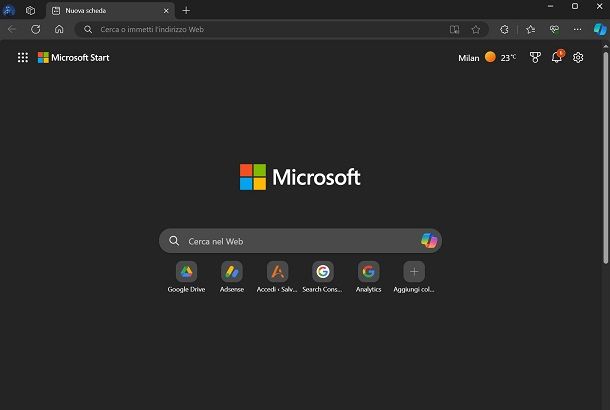Image resolution: width=610 pixels, height=410 pixels.
Task: Open the Rewards trophy icon
Action: point(535,58)
